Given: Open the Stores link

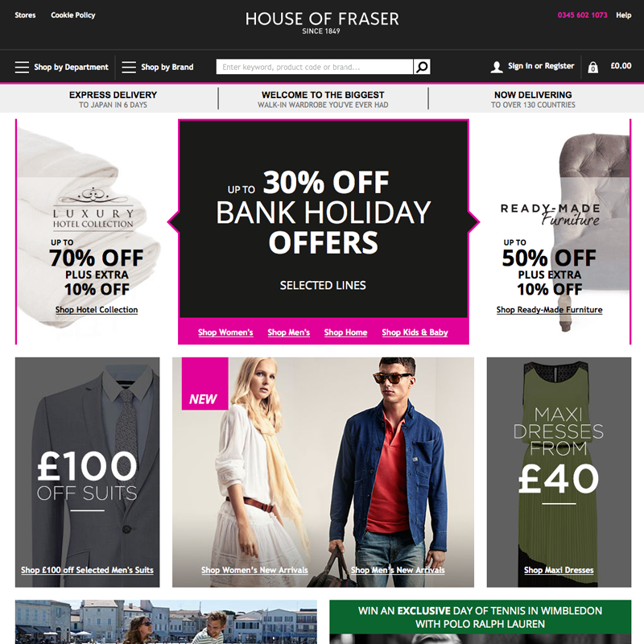Looking at the screenshot, I should click(x=25, y=15).
